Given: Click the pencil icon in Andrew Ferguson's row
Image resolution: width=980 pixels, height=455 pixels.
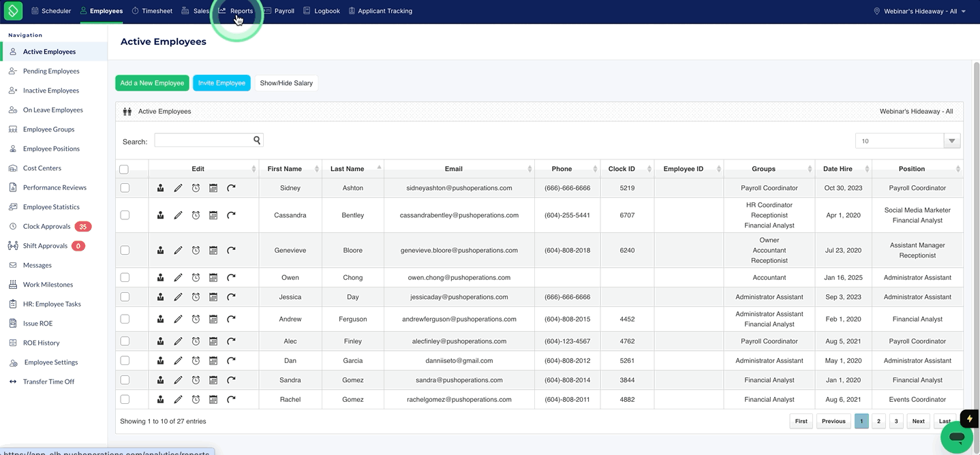Looking at the screenshot, I should [178, 319].
